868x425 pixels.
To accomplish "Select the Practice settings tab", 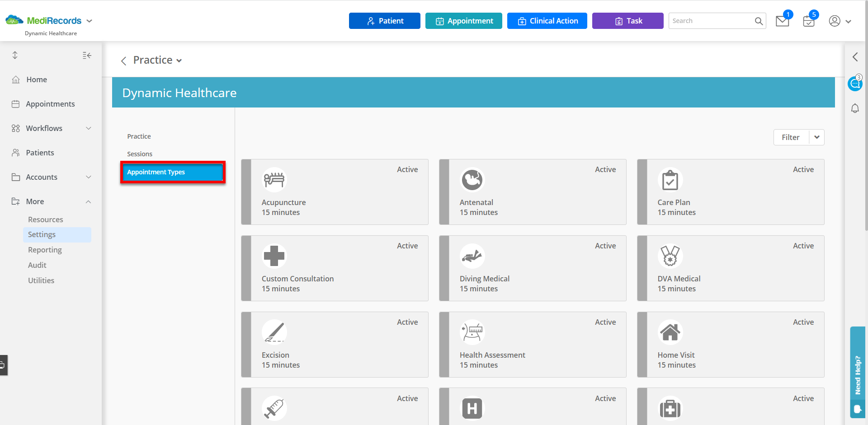I will click(139, 136).
